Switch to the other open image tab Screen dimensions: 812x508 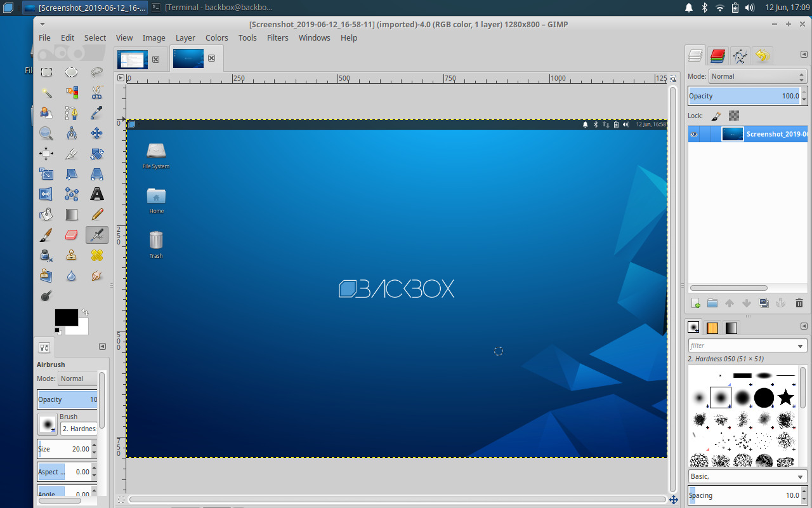coord(132,59)
